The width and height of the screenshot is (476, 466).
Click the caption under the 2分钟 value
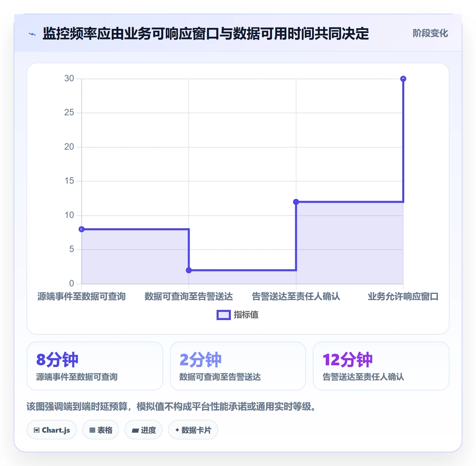tap(220, 377)
